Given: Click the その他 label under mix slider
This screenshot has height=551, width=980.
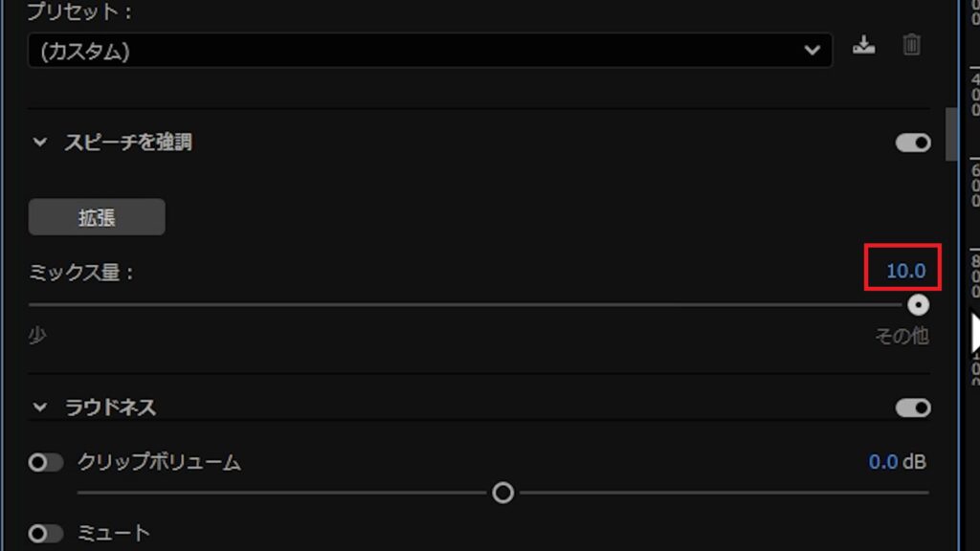Looking at the screenshot, I should click(x=902, y=336).
